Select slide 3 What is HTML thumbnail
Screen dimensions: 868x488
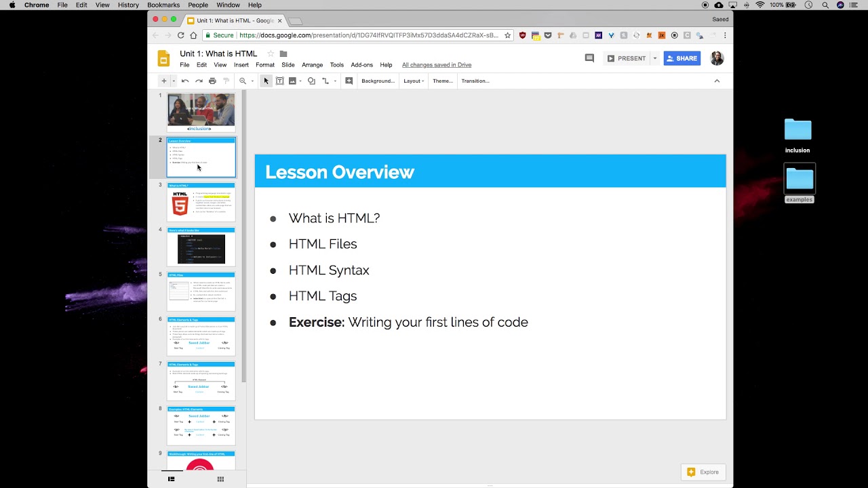point(201,202)
